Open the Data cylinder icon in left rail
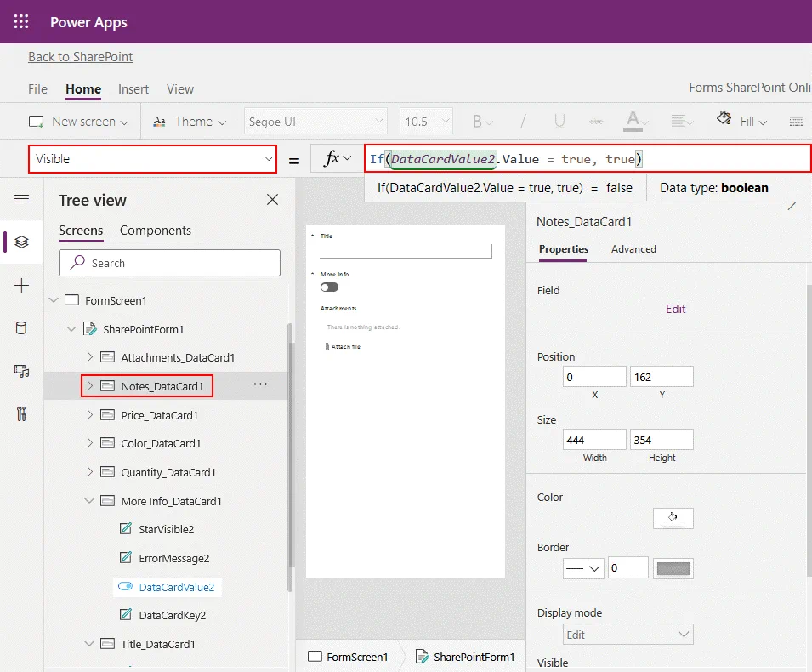The height and width of the screenshot is (672, 812). [22, 328]
